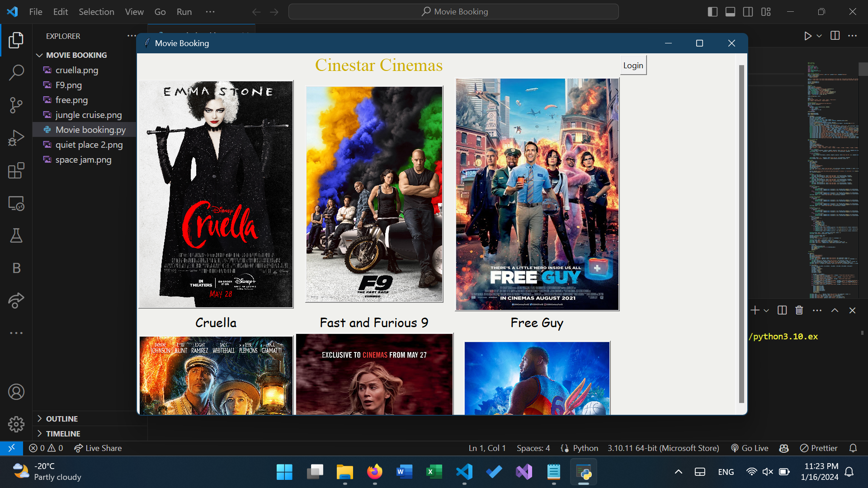This screenshot has width=868, height=488.
Task: Open the Search view in activity bar
Action: click(x=16, y=72)
